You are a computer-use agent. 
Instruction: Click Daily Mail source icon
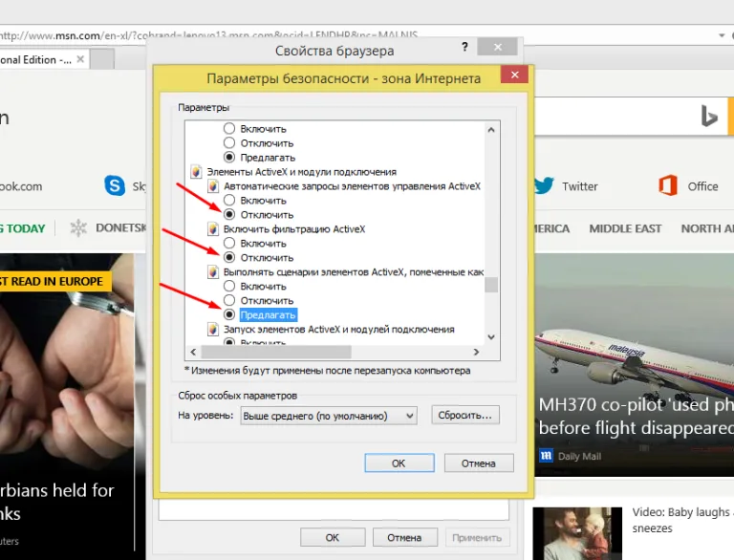coord(546,456)
